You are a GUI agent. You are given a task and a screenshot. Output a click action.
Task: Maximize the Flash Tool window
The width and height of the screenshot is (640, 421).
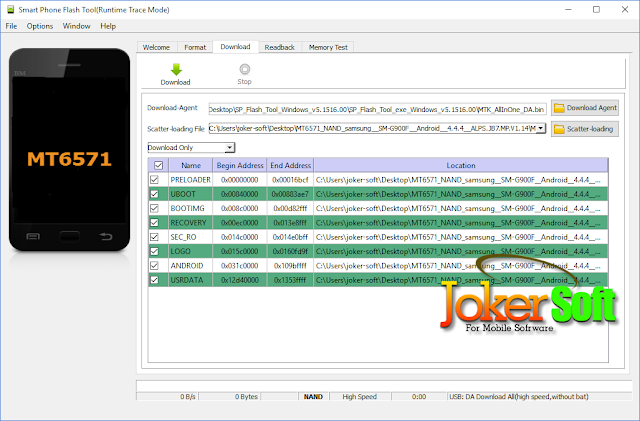[x=596, y=9]
